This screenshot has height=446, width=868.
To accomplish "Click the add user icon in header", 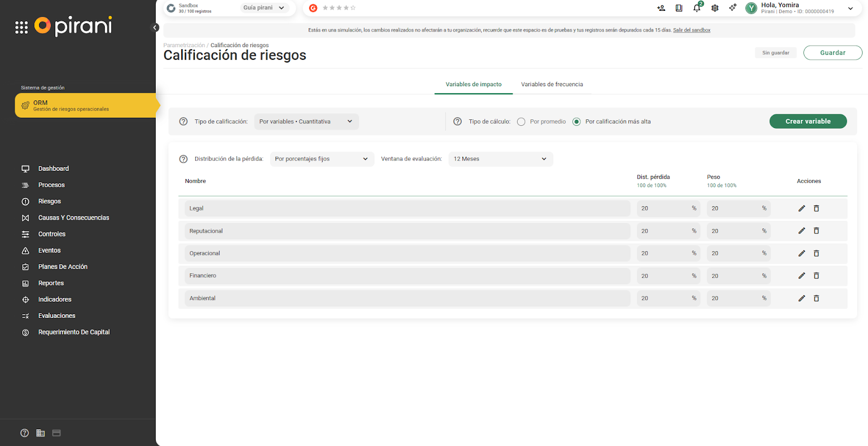I will coord(661,8).
